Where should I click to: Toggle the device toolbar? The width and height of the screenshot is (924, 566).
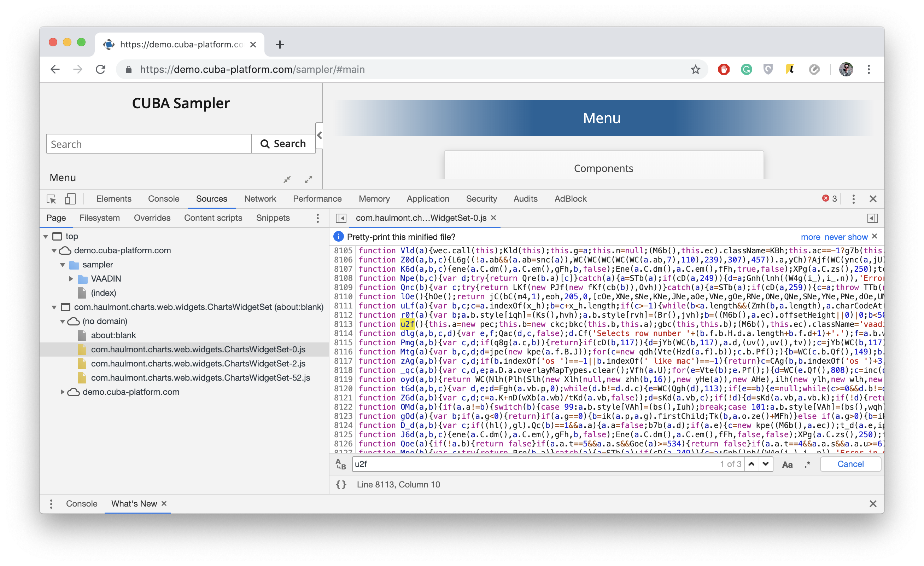[x=70, y=199]
